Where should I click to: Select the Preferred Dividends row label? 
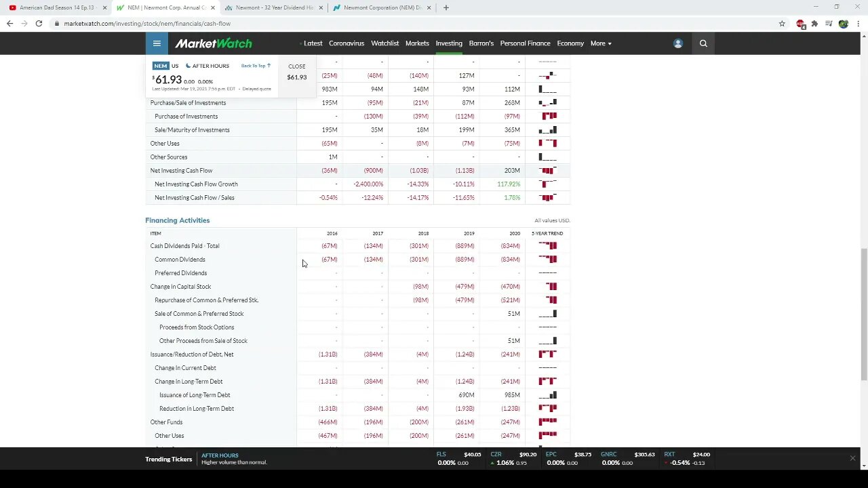[180, 273]
